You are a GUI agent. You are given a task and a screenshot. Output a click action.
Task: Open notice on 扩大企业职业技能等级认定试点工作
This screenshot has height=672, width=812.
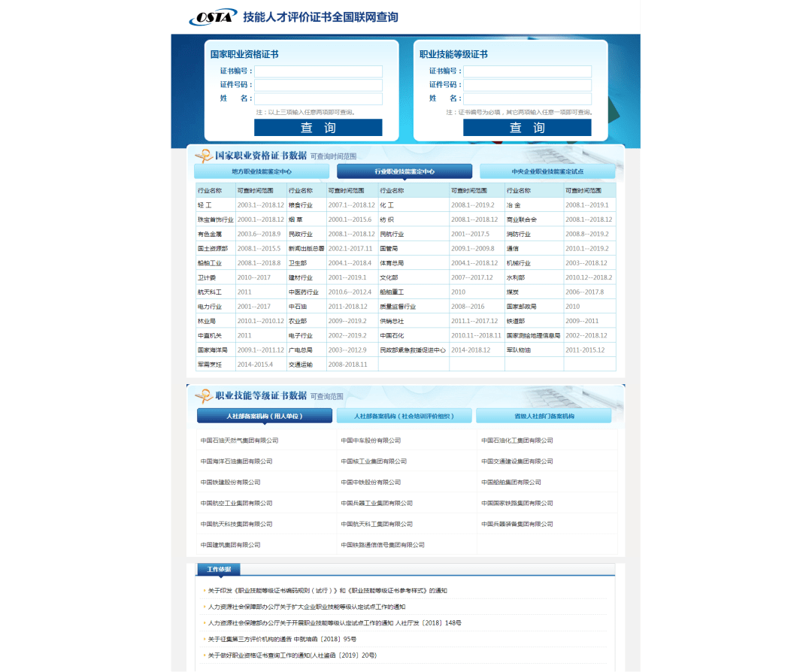[x=307, y=607]
